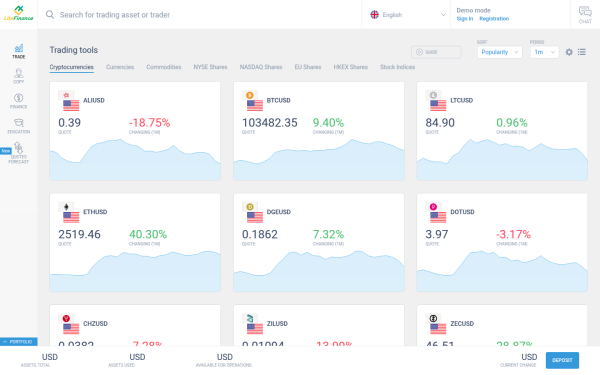
Task: Open the ETHUSD price chart
Action: 135,271
